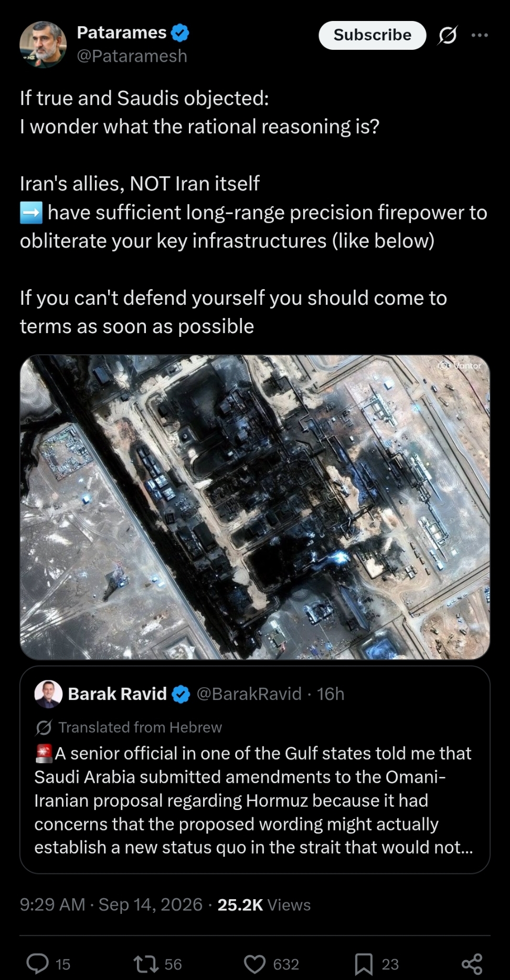Open the @BarakRavid handle link
Screen dimensions: 510x980
[x=249, y=694]
